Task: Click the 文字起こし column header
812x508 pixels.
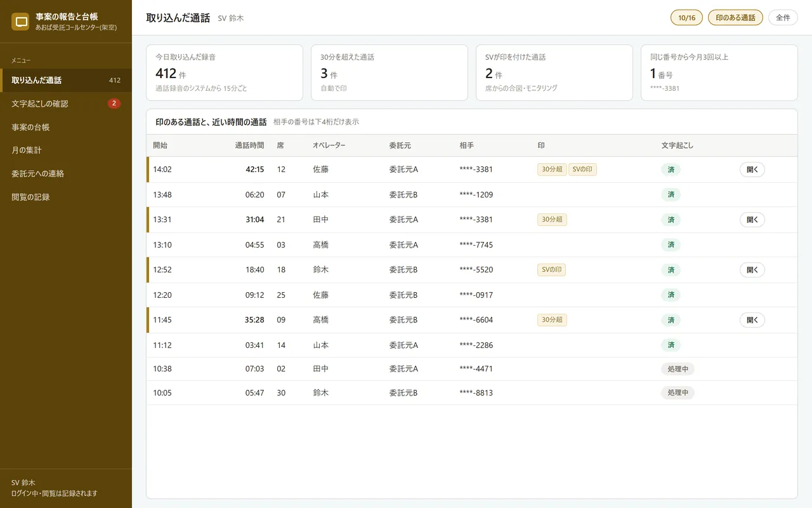Action: [x=678, y=145]
